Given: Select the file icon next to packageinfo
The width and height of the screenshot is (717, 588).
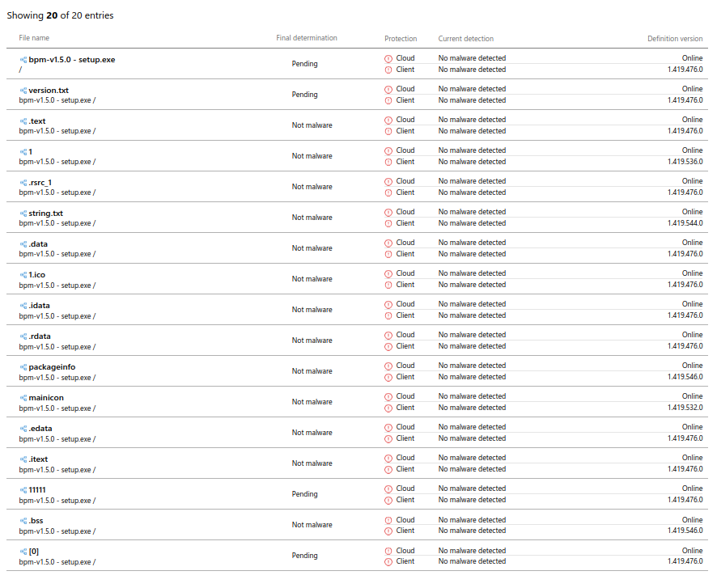Looking at the screenshot, I should [23, 367].
